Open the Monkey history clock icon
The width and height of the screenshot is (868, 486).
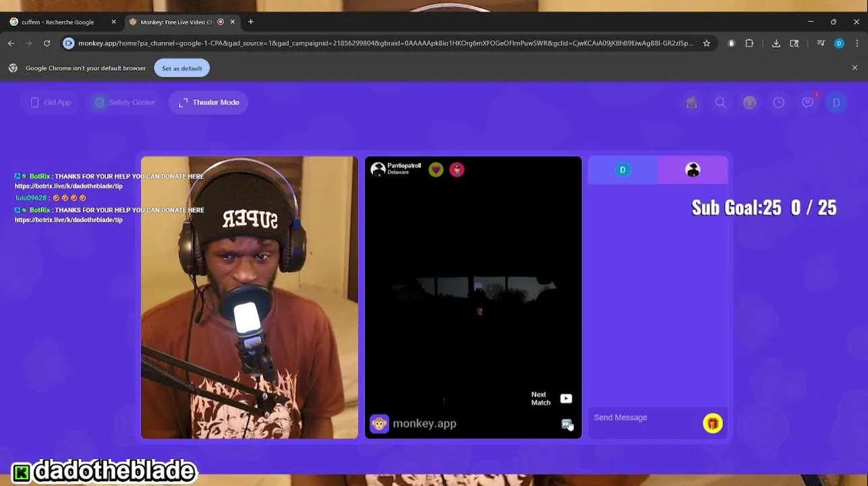tap(778, 103)
